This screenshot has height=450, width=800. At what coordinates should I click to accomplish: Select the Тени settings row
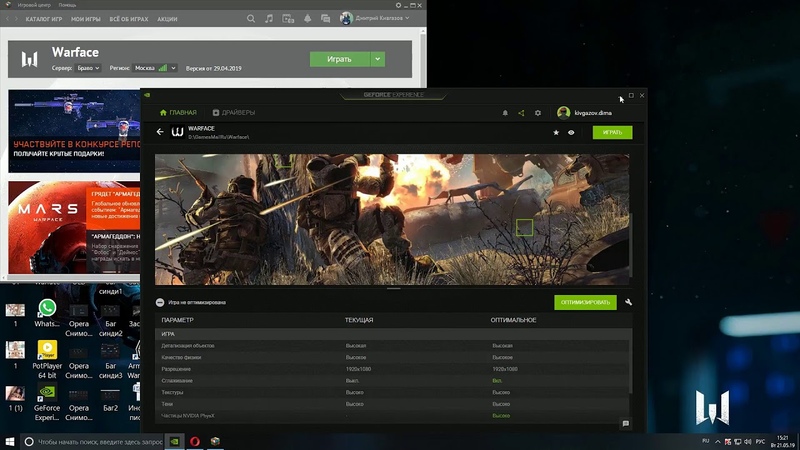pos(392,404)
